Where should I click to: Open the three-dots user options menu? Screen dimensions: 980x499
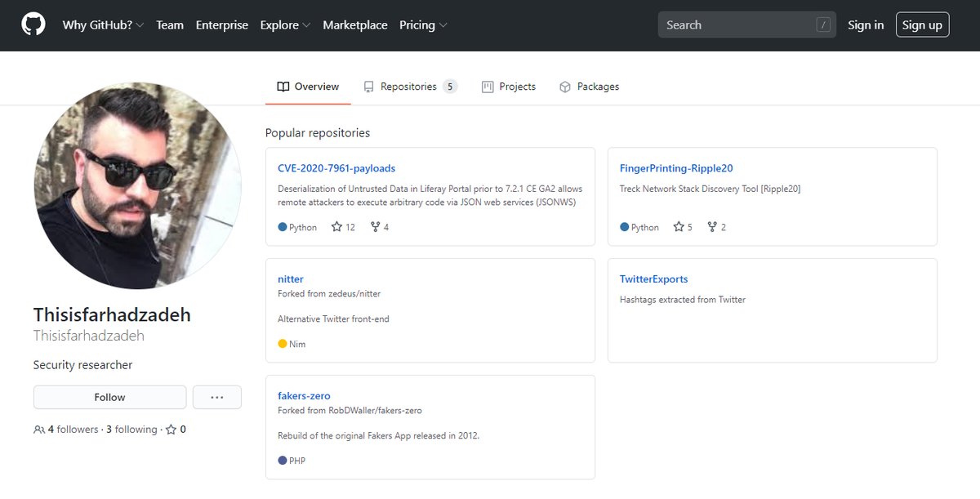click(217, 397)
